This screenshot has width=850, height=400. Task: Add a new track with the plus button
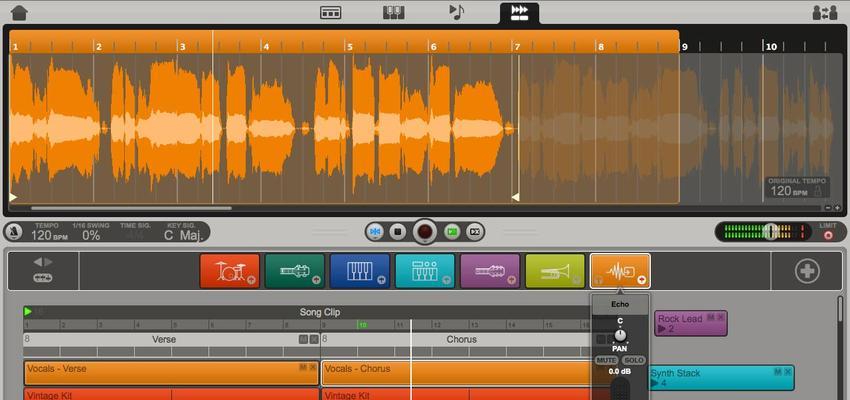pos(807,271)
